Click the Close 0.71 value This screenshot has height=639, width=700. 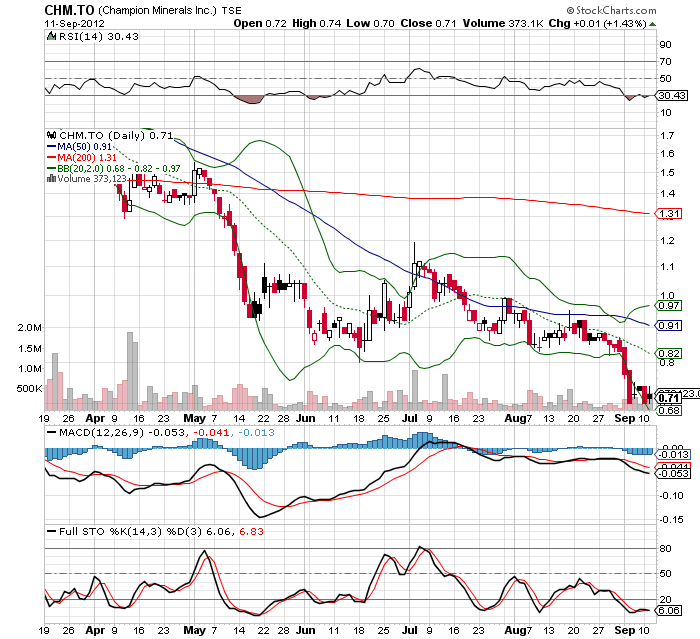click(x=428, y=23)
